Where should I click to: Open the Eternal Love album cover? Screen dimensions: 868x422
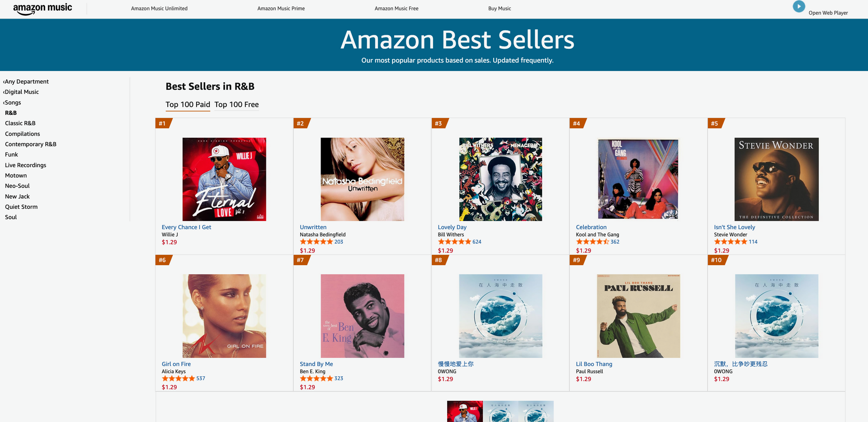[x=224, y=179]
